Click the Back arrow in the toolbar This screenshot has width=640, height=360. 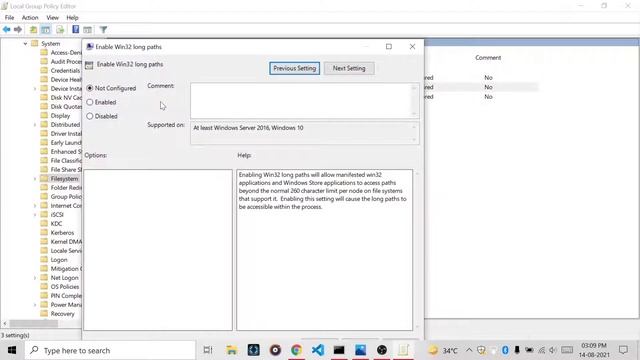7,29
